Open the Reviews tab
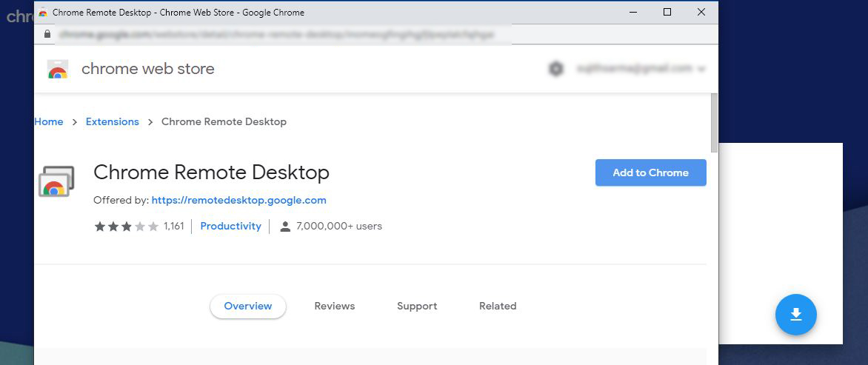This screenshot has height=365, width=868. 334,307
